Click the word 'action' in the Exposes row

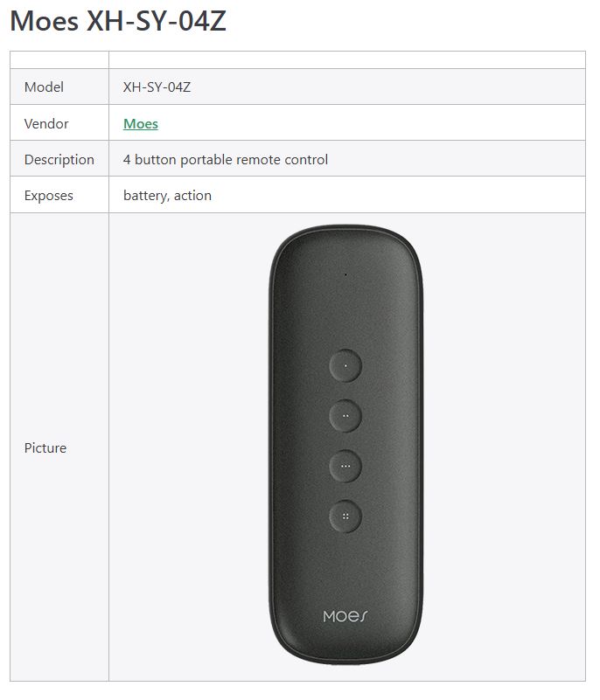coord(192,196)
